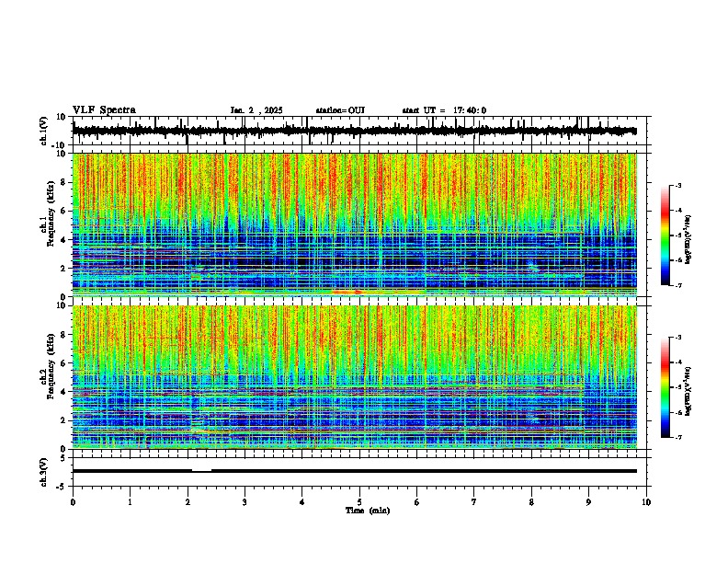Viewport: 728px width, 563px height.
Task: Click the log(PSD) label beside ch.1 colorbar
Action: tap(688, 239)
